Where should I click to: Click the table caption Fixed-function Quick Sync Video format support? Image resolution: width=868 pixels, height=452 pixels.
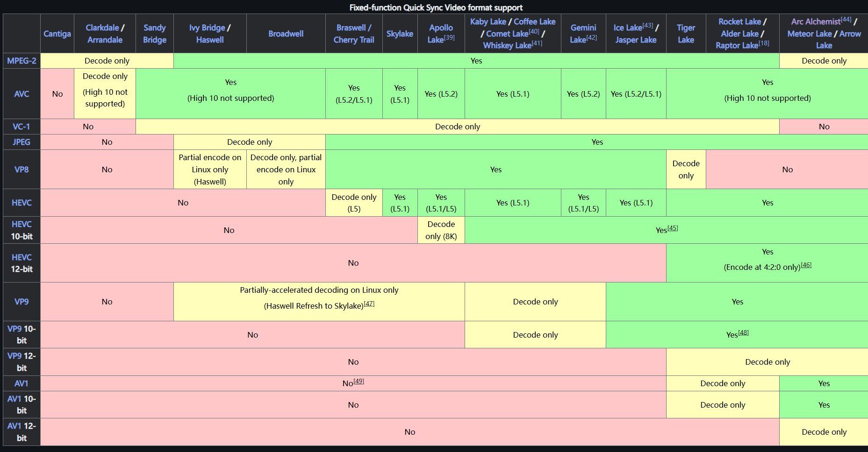tap(436, 7)
